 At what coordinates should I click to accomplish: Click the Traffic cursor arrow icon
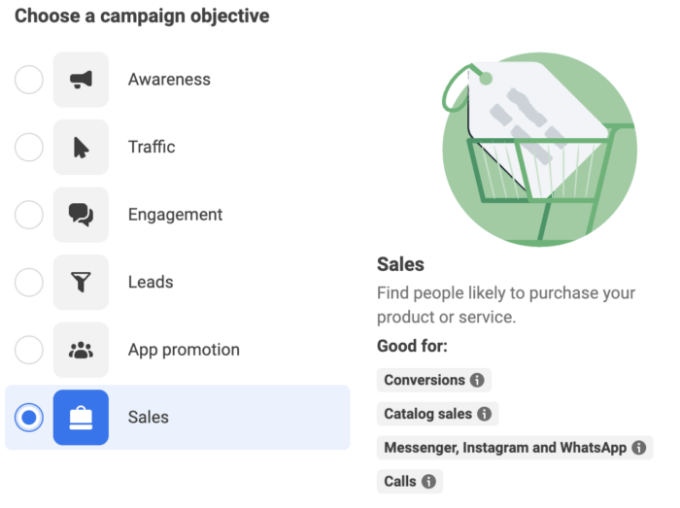click(81, 147)
